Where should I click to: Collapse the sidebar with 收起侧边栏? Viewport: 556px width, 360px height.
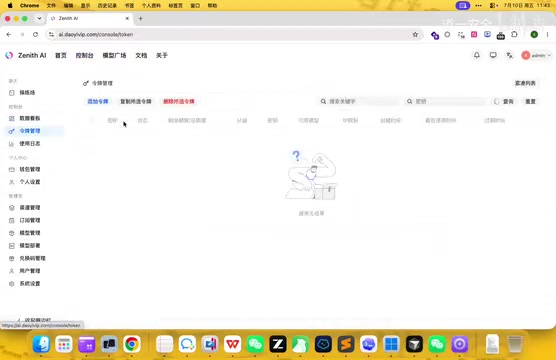click(34, 320)
